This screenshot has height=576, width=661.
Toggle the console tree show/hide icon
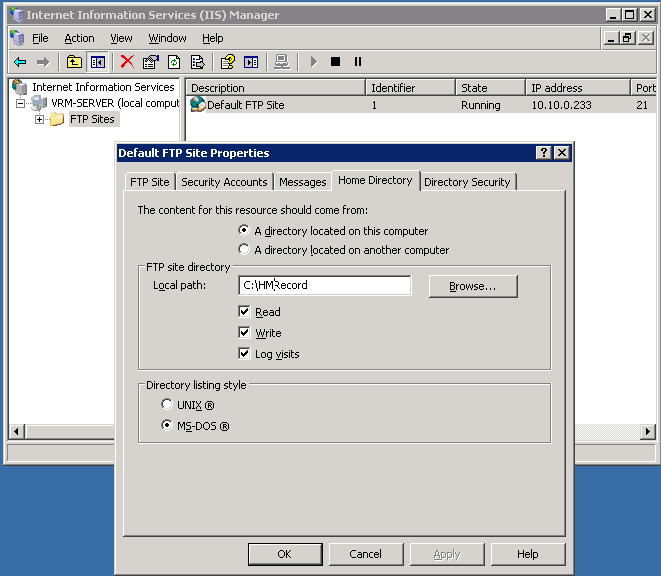98,62
